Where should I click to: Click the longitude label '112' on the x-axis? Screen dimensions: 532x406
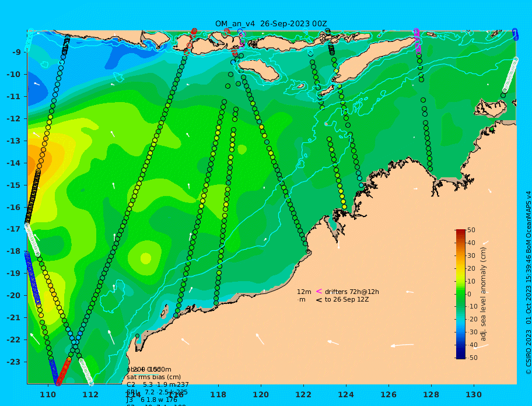click(90, 394)
